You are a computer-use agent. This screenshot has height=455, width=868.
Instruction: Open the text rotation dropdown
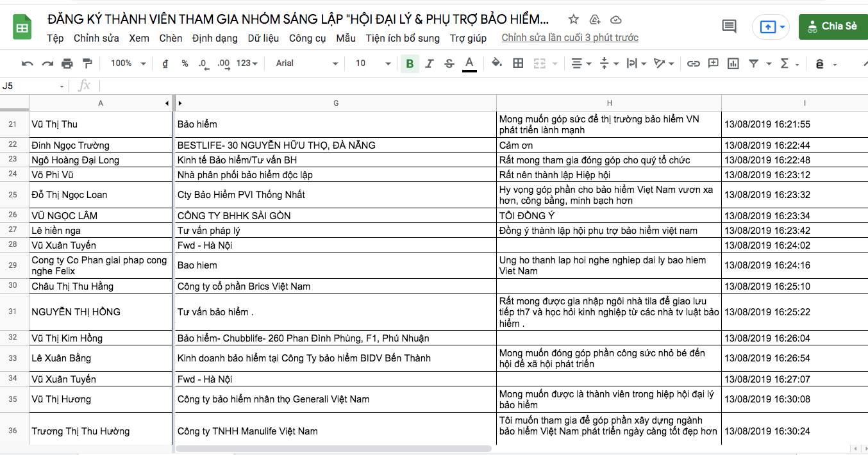click(664, 63)
